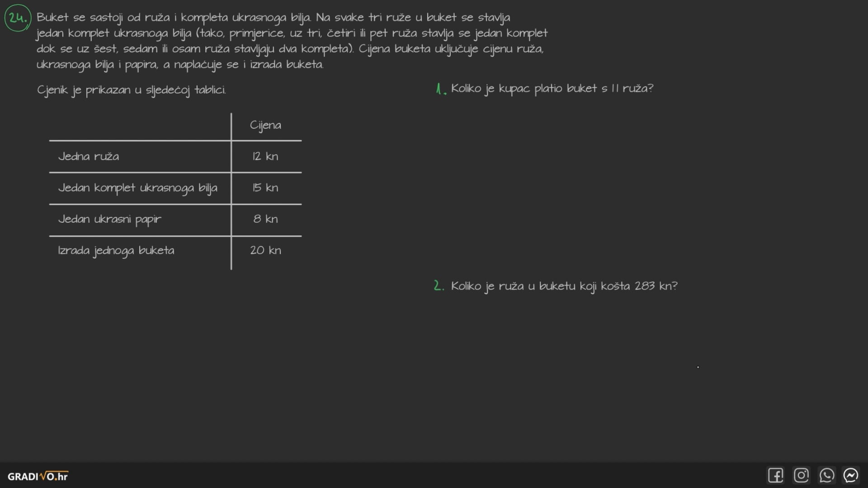This screenshot has height=488, width=868.
Task: Click the circled task number 24
Action: (18, 18)
